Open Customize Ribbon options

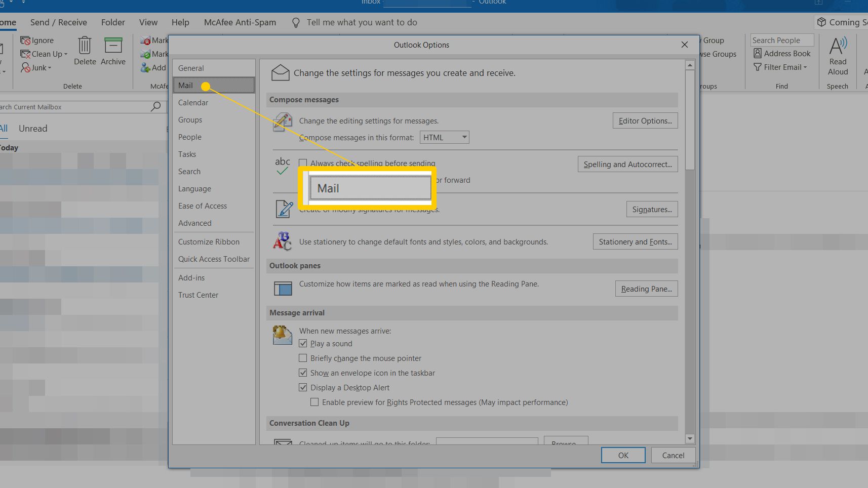(x=214, y=242)
